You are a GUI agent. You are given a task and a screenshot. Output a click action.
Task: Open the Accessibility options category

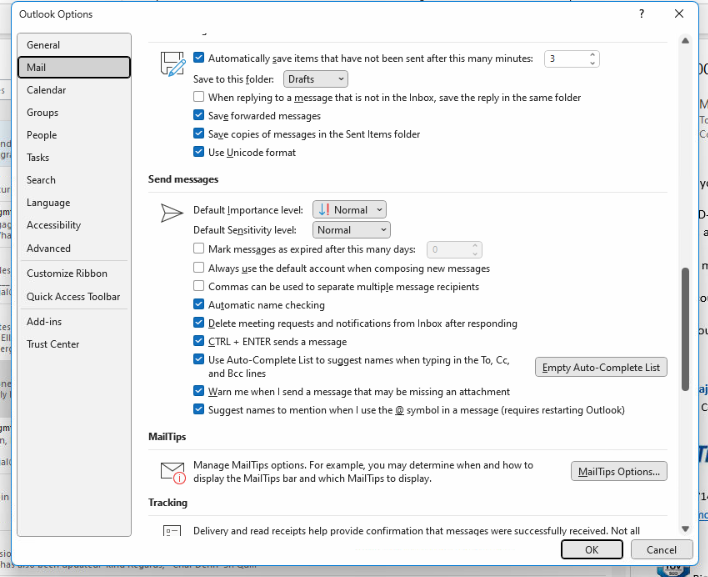75,225
